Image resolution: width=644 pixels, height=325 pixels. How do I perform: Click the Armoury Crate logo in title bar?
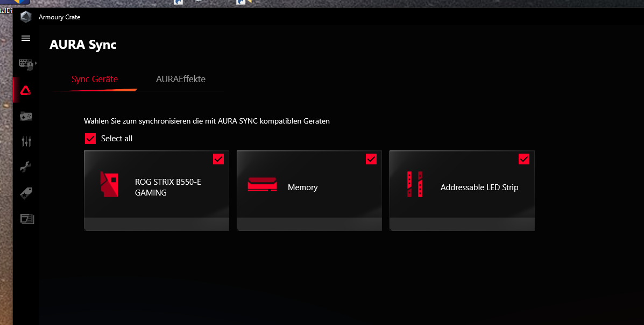[25, 17]
